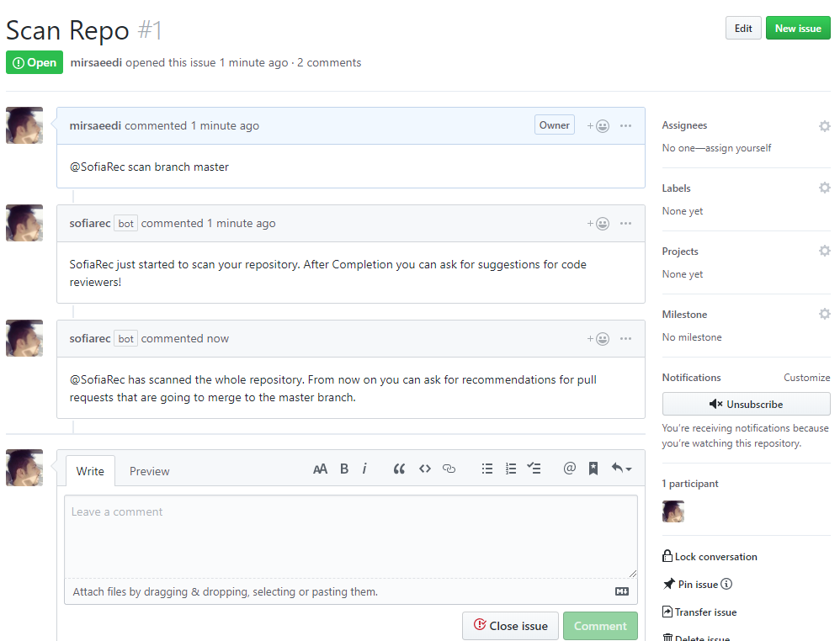Click the Projects heading
840x641 pixels.
[x=680, y=252]
